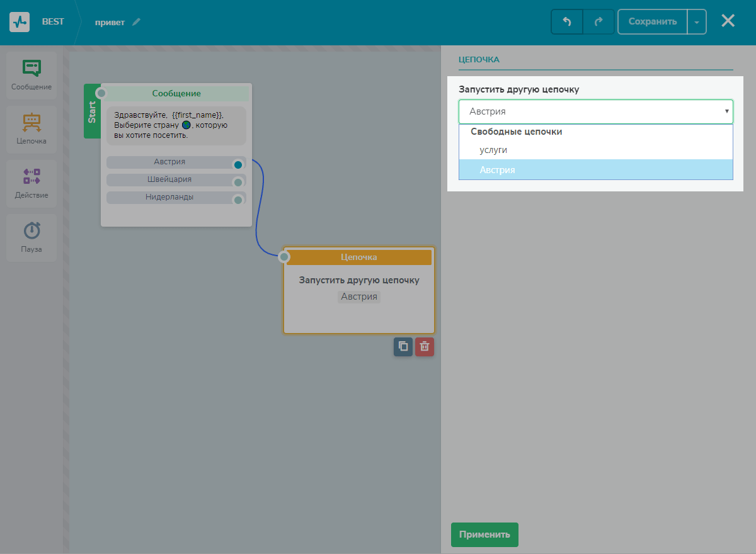This screenshot has width=756, height=554.
Task: Undo the last change with the undo arrow
Action: (567, 21)
